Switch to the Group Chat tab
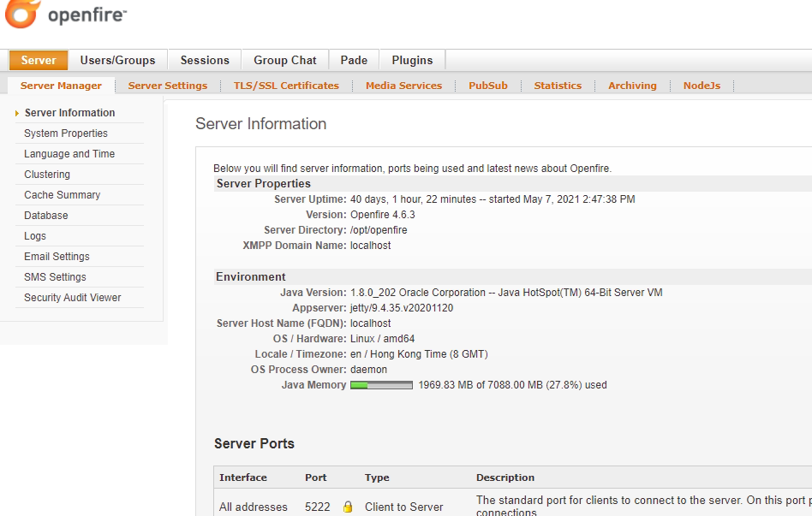Image resolution: width=812 pixels, height=516 pixels. [284, 60]
